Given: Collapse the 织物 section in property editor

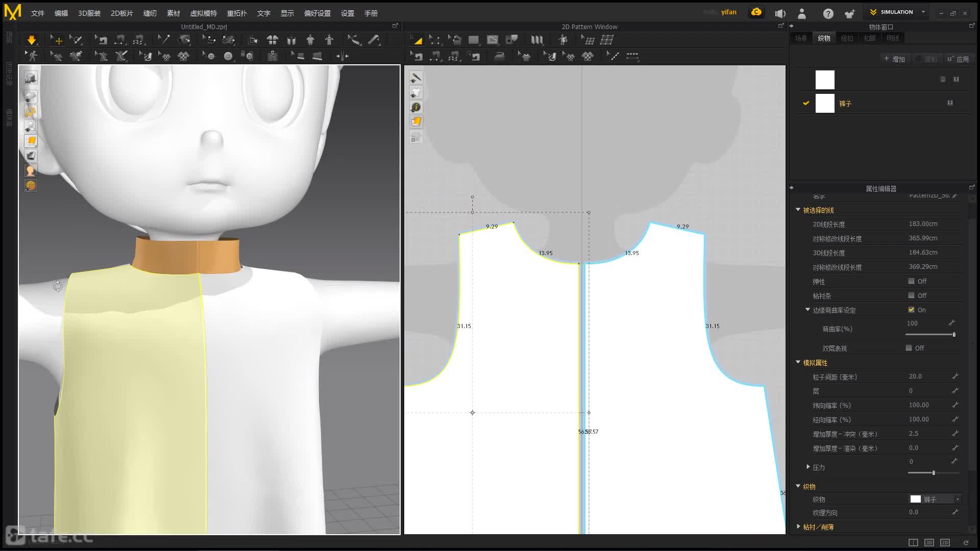Looking at the screenshot, I should click(798, 486).
